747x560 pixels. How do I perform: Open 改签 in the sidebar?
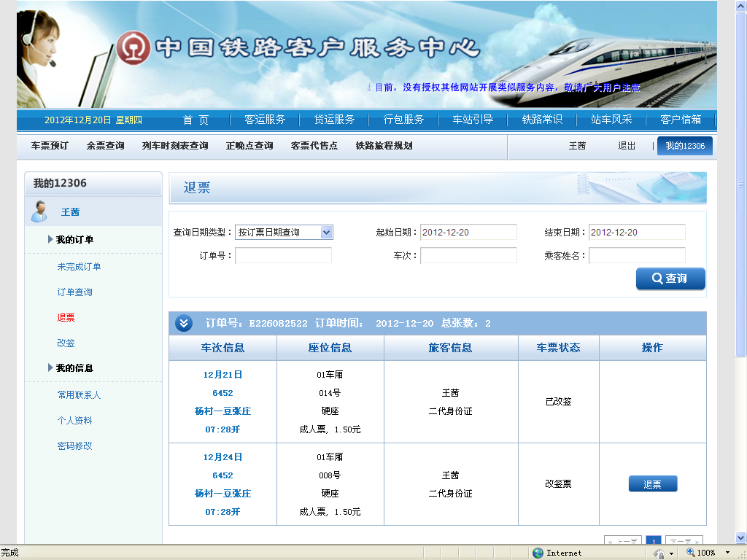click(66, 343)
